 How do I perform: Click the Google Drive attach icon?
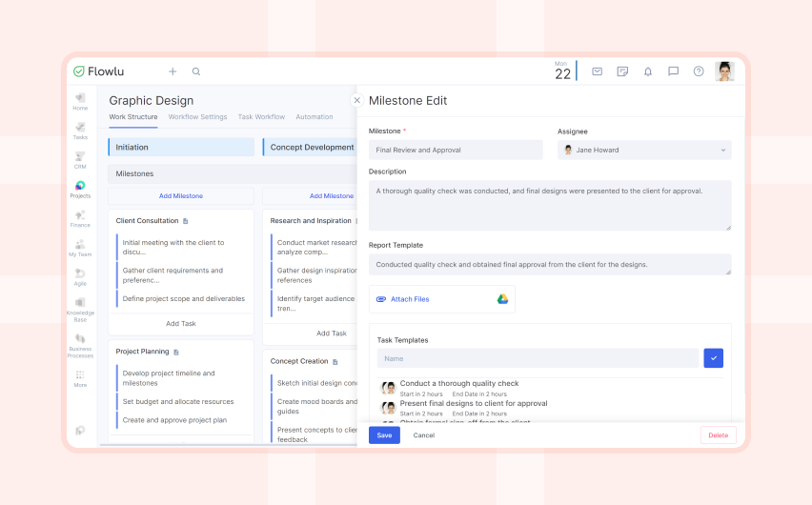click(502, 299)
